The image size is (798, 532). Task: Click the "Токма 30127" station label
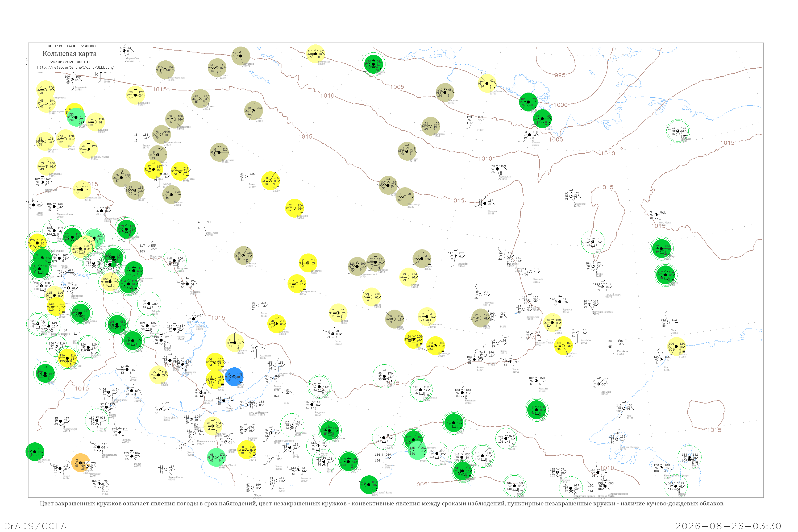(264, 314)
